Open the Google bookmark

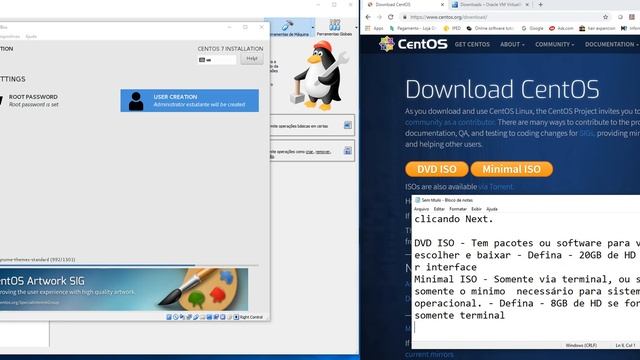point(532,29)
